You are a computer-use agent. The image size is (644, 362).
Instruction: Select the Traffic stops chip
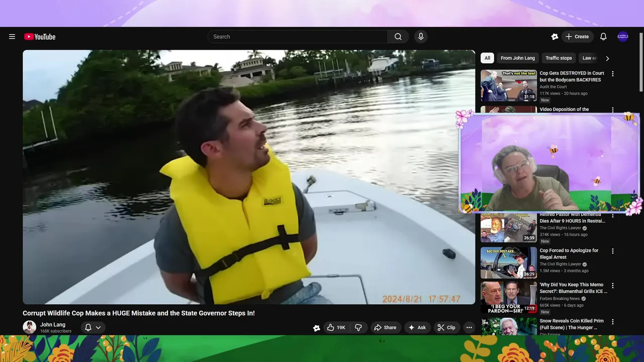pyautogui.click(x=558, y=58)
